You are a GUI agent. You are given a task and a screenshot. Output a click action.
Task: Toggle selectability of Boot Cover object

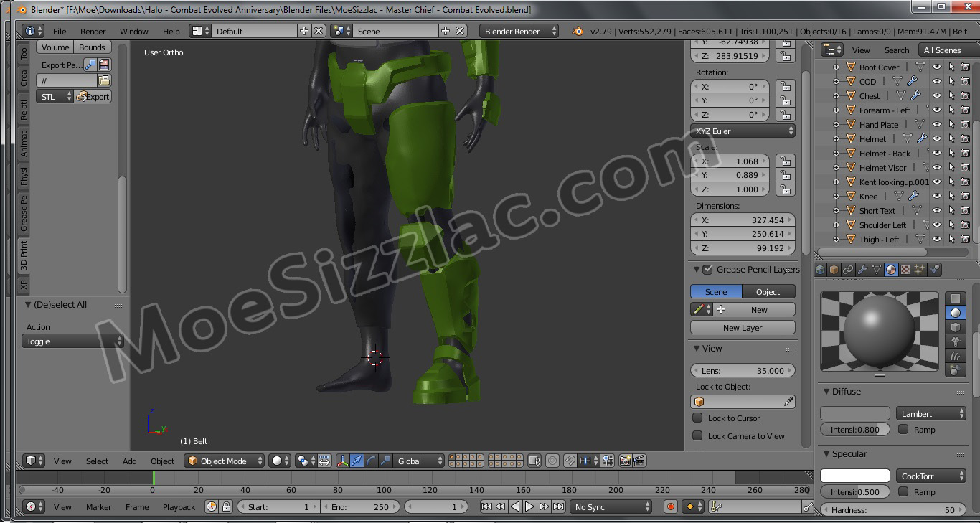pos(951,67)
